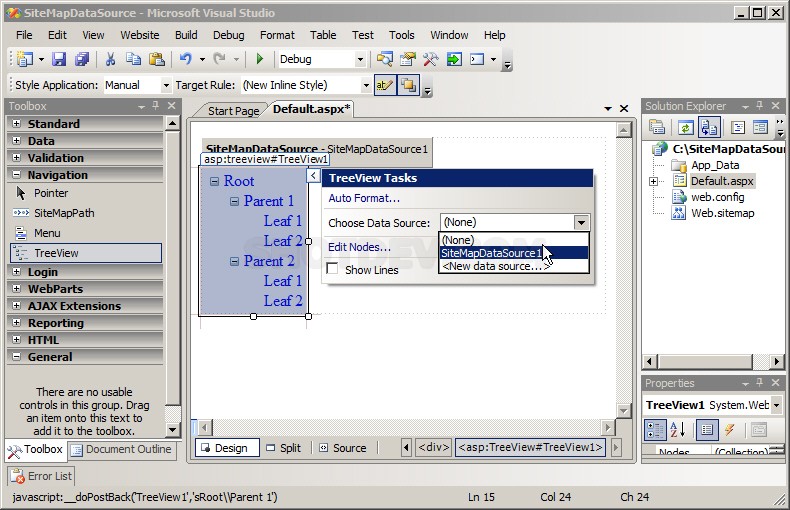The height and width of the screenshot is (510, 790).
Task: Select SiteMapDataSource1 from the list
Action: (x=490, y=253)
